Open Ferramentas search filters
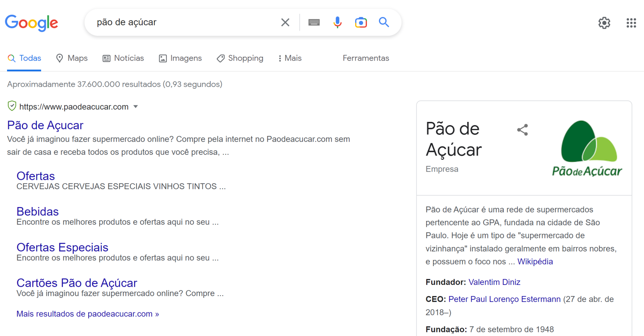 pos(366,58)
